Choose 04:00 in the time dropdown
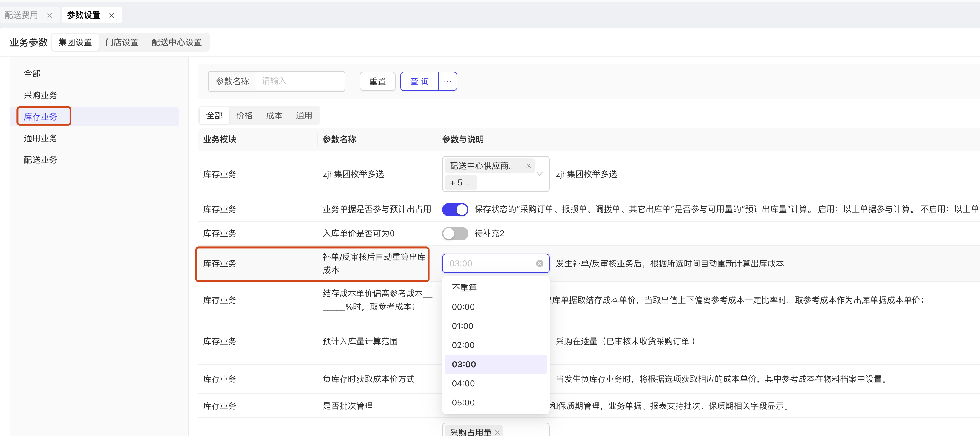The image size is (980, 436). [x=463, y=383]
